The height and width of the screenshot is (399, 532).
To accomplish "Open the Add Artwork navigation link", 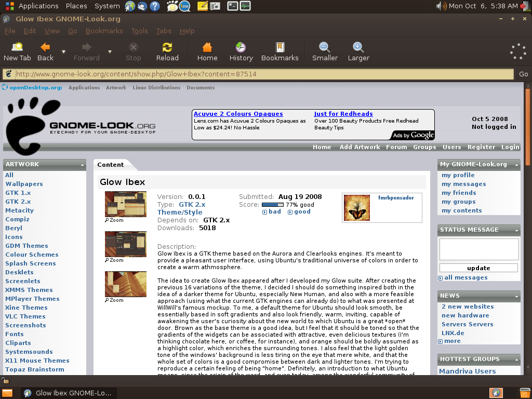I will [360, 147].
